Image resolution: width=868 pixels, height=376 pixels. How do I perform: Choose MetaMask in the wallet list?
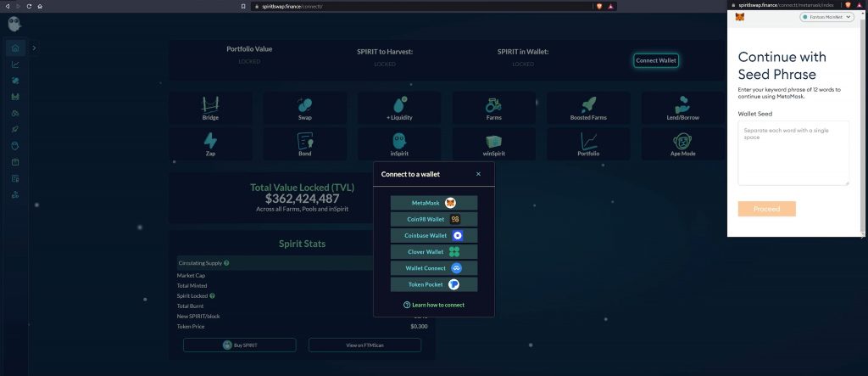point(434,203)
